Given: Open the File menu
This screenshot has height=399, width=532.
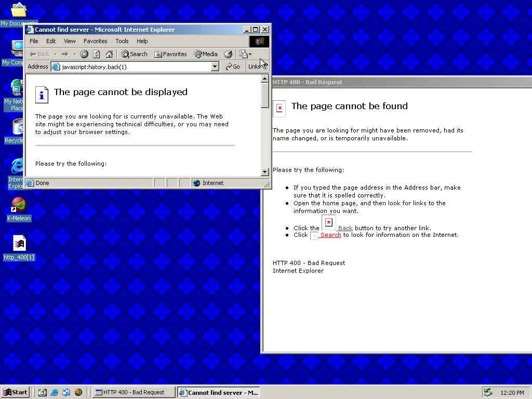Looking at the screenshot, I should click(34, 41).
